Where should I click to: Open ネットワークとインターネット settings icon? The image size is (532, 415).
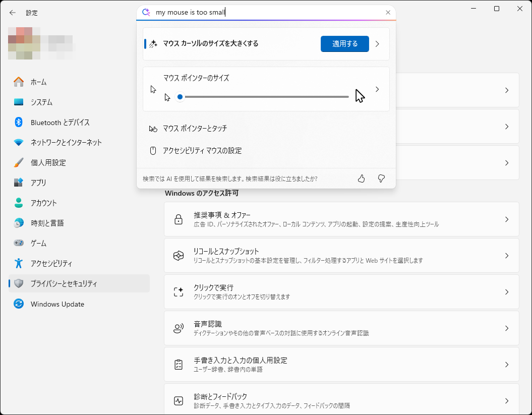click(18, 142)
